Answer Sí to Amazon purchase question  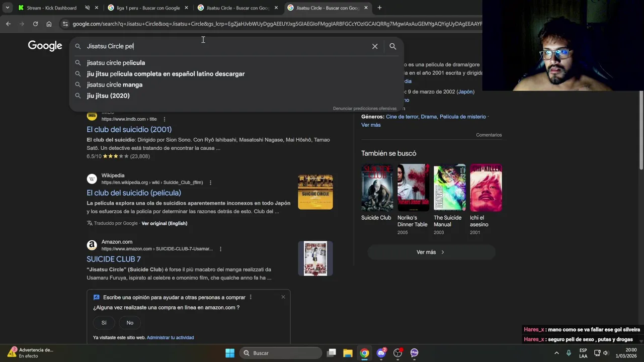(x=104, y=323)
